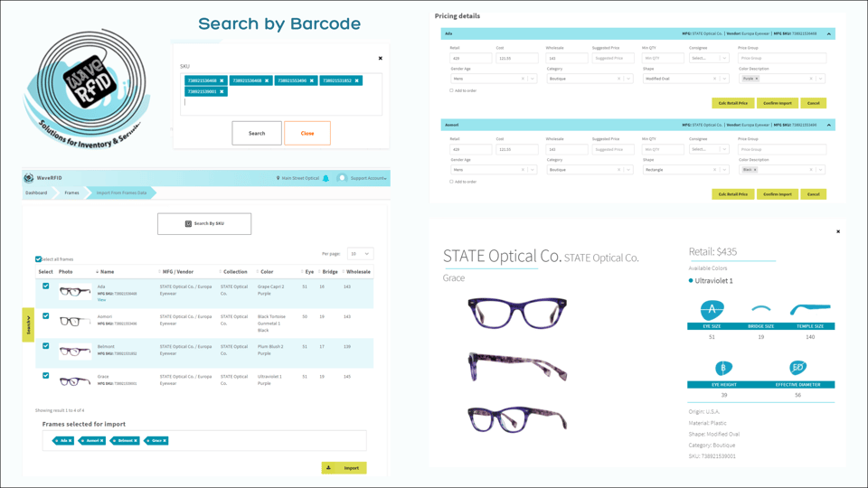Collapse the Aomori pricing section
This screenshot has width=868, height=488.
pyautogui.click(x=829, y=125)
